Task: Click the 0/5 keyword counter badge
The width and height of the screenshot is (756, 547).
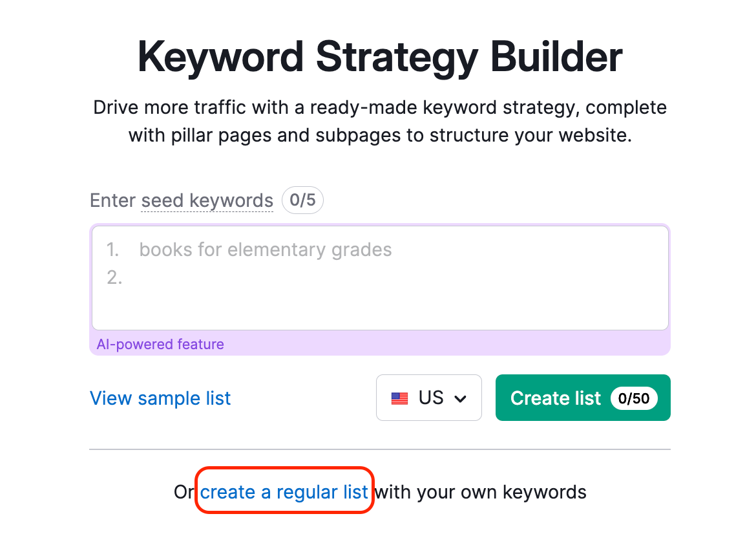Action: (302, 200)
